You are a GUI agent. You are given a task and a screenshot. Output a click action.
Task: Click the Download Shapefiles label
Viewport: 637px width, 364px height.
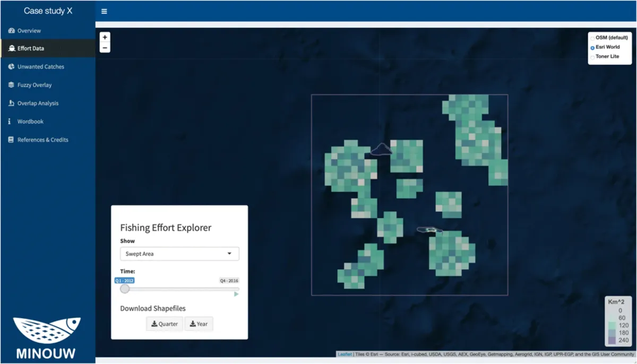[x=153, y=308]
